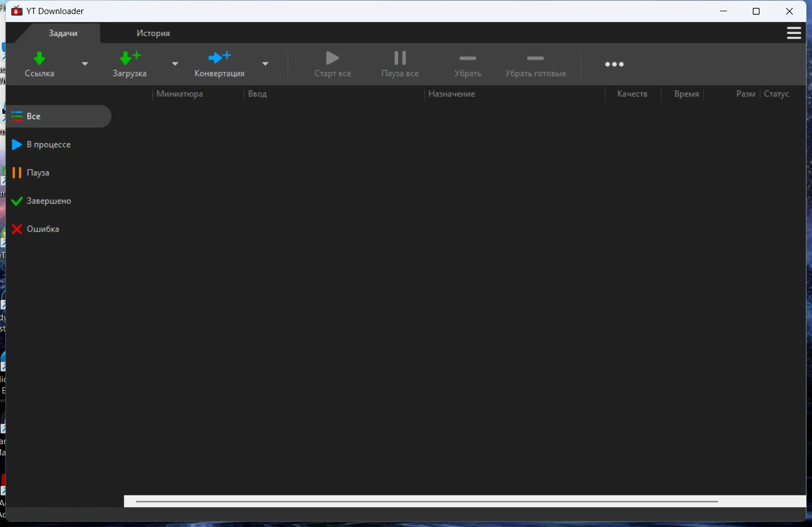The width and height of the screenshot is (812, 527).
Task: Expand the dropdown arrow next to Конвертация
Action: pyautogui.click(x=266, y=64)
